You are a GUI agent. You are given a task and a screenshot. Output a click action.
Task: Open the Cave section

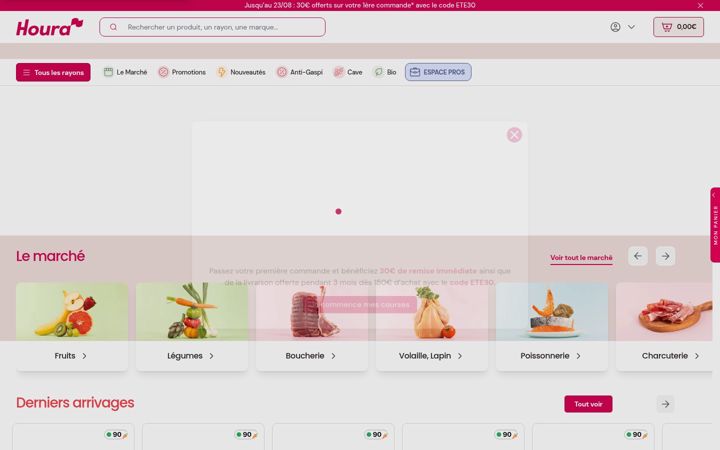[x=348, y=72]
